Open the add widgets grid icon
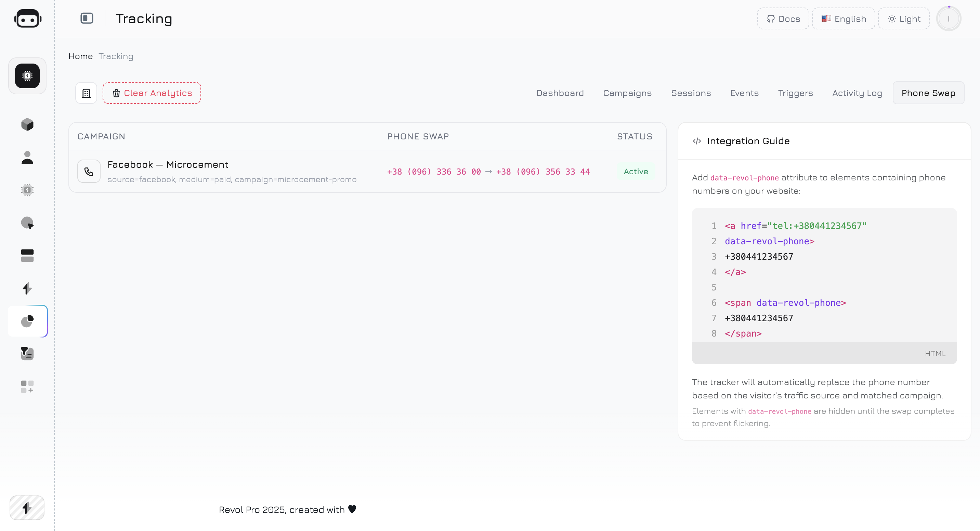The image size is (980, 531). 27,386
